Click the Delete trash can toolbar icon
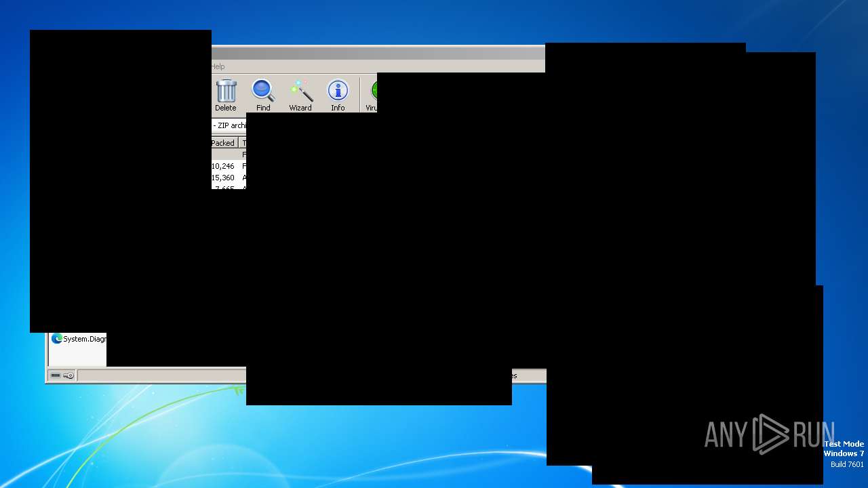Image resolution: width=868 pixels, height=488 pixels. (226, 96)
